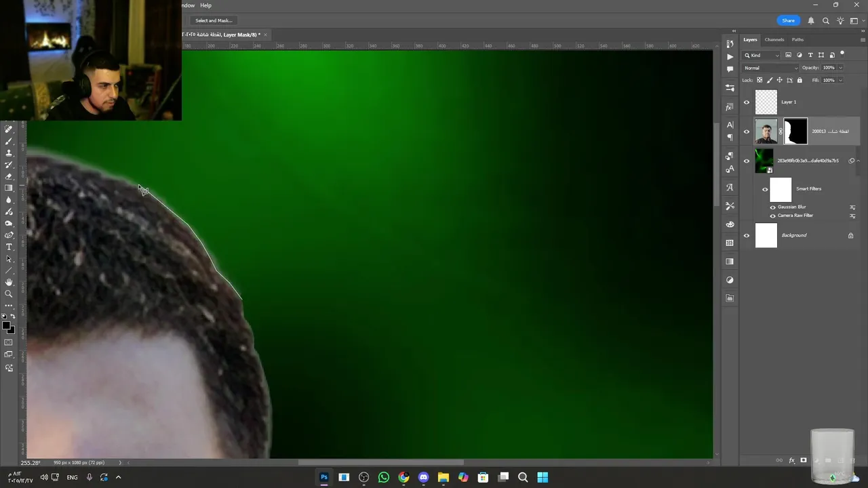The height and width of the screenshot is (488, 868).
Task: Open the Swatches panel icon
Action: (x=730, y=243)
